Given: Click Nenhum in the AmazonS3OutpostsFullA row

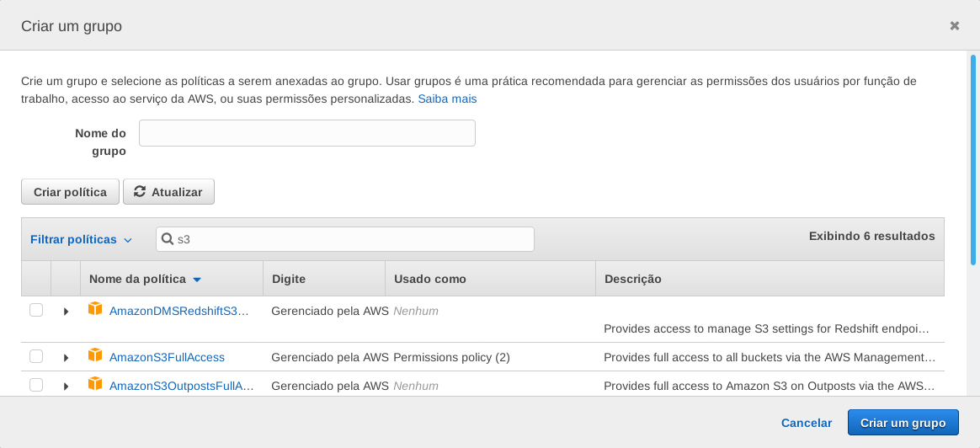Looking at the screenshot, I should coord(416,386).
